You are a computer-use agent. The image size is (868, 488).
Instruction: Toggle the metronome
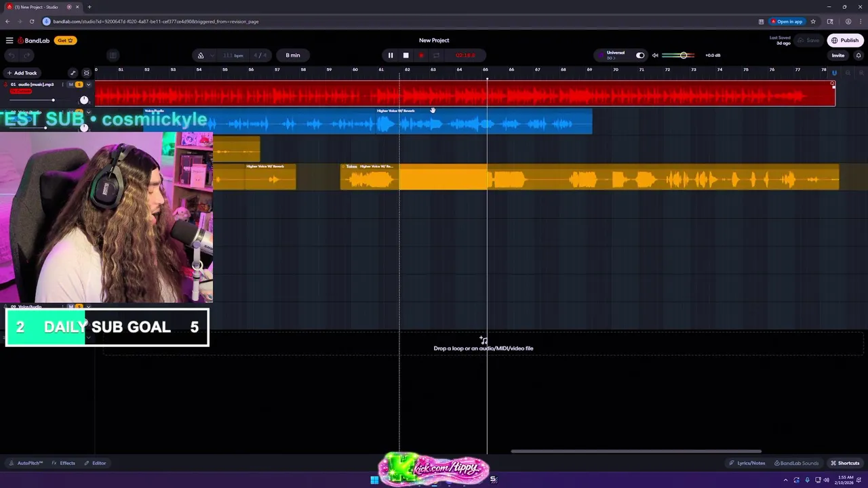pos(201,56)
